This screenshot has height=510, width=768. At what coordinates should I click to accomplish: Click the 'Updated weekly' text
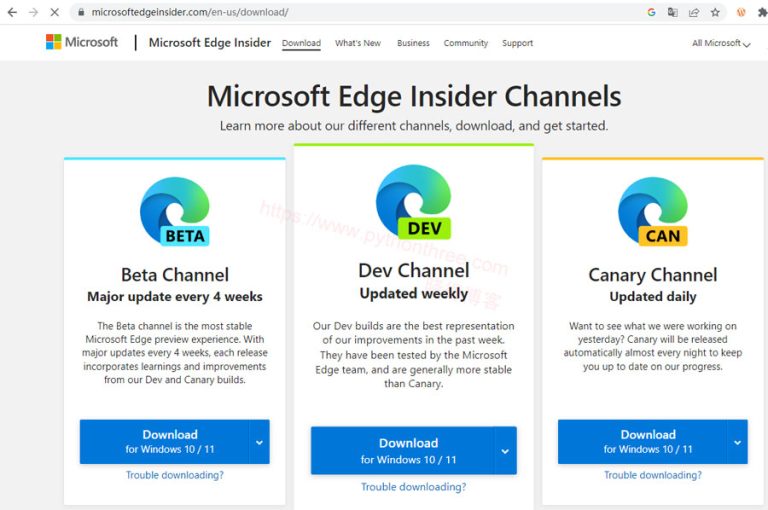(x=413, y=293)
